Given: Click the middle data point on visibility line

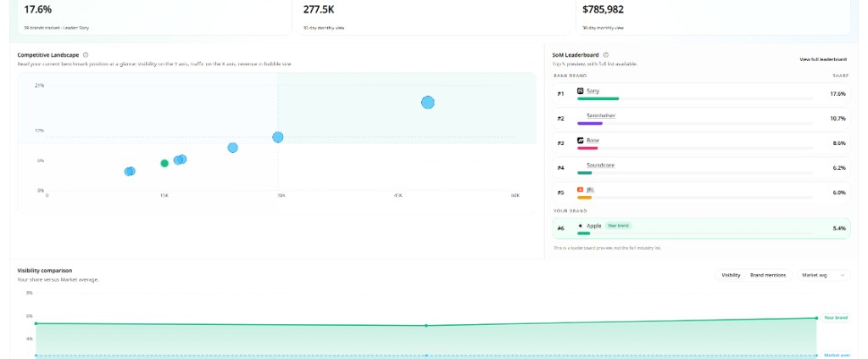Looking at the screenshot, I should (426, 326).
